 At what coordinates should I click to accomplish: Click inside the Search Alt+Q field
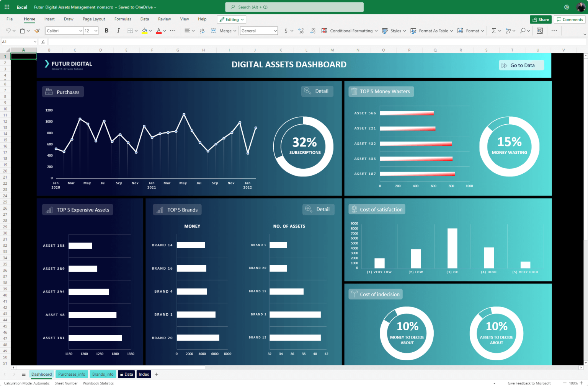(x=294, y=7)
